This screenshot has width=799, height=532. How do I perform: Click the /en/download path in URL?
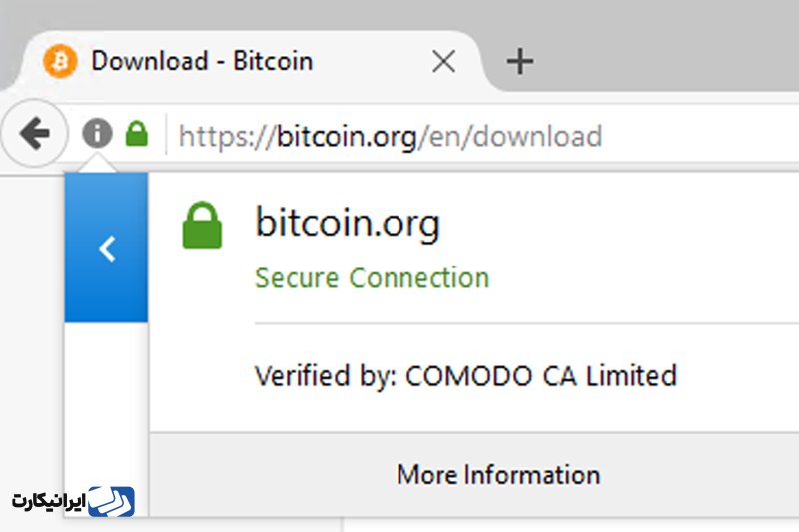pyautogui.click(x=510, y=137)
